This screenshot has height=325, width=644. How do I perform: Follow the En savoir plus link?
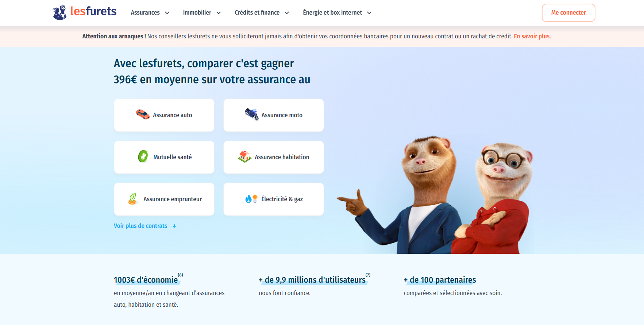(x=532, y=36)
